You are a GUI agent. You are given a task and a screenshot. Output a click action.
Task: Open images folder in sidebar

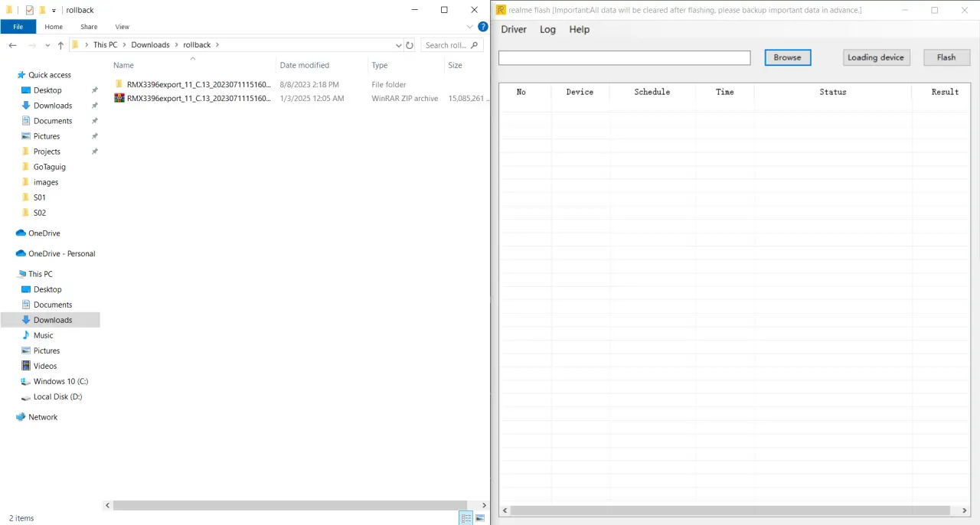tap(46, 182)
